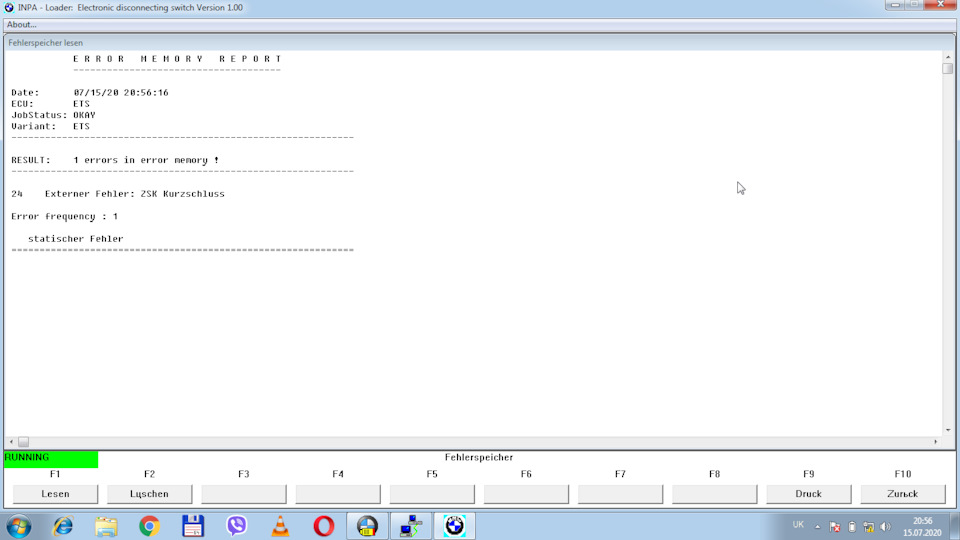Click the 'Variant: ETS' line

[x=50, y=126]
